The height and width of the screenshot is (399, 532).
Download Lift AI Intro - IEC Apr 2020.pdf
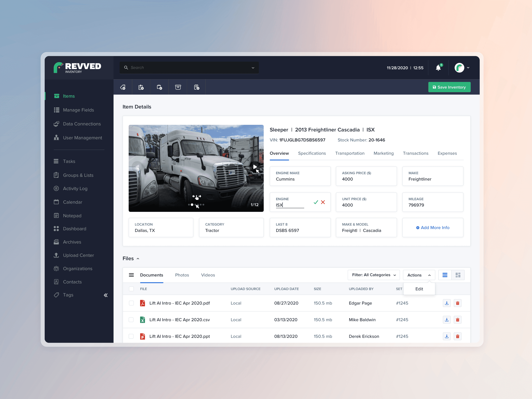pyautogui.click(x=447, y=303)
